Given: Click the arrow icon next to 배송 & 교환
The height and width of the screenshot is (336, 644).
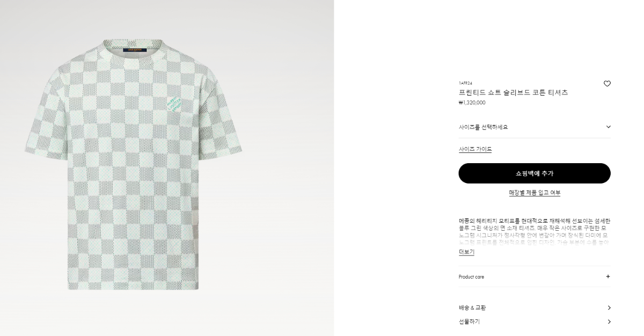Looking at the screenshot, I should click(x=609, y=308).
